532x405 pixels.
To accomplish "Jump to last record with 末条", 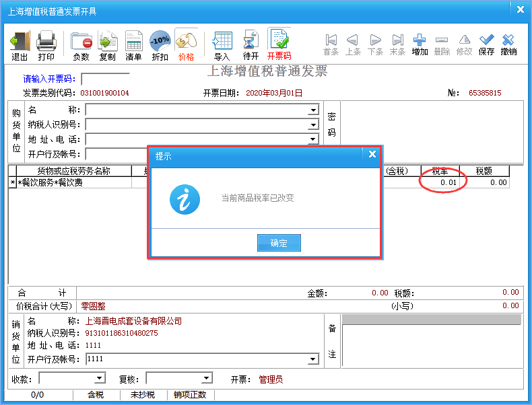I will coord(397,44).
